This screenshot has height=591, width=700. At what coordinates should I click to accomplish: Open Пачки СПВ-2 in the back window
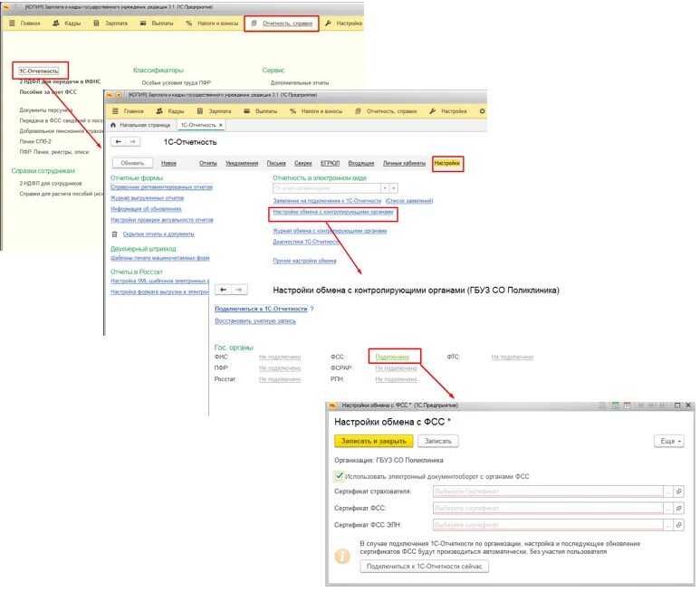tap(35, 141)
